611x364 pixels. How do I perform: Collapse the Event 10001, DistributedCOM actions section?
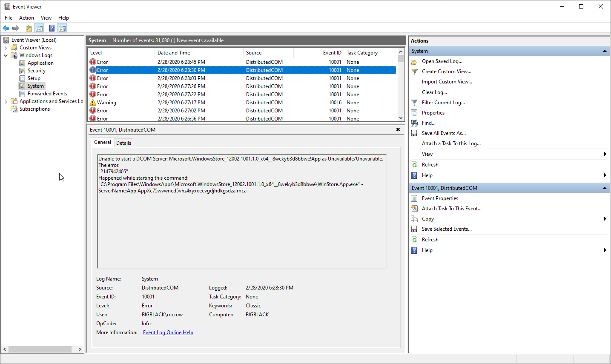tap(605, 188)
